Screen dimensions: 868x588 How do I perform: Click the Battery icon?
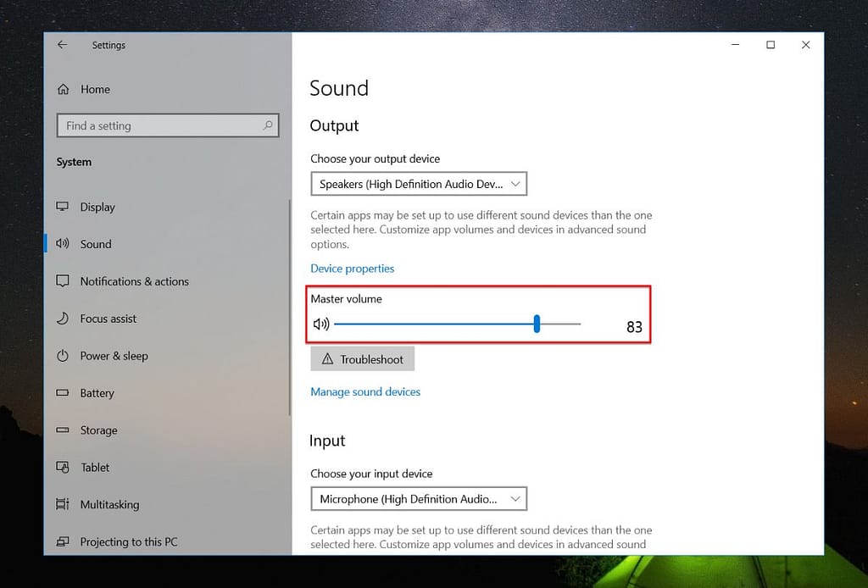(63, 393)
